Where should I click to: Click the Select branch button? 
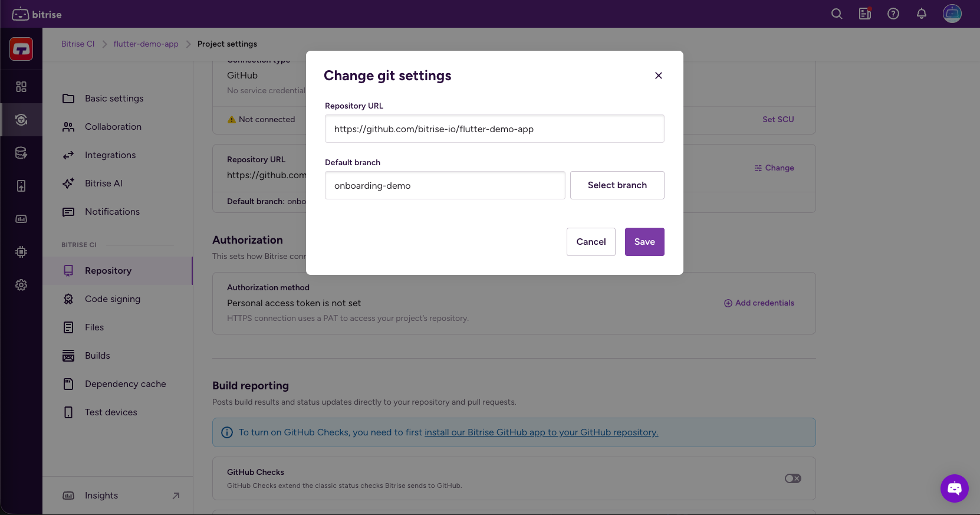[x=617, y=185]
